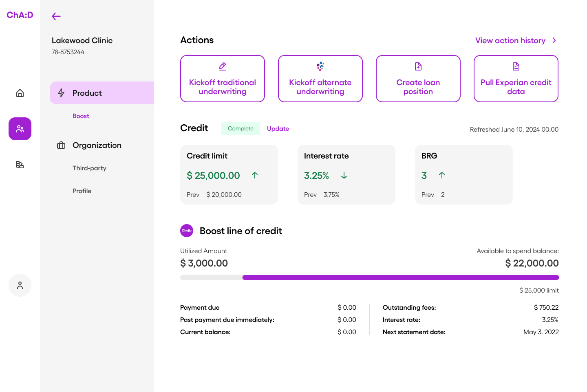
Task: Open the Home icon in sidebar
Action: pyautogui.click(x=20, y=93)
